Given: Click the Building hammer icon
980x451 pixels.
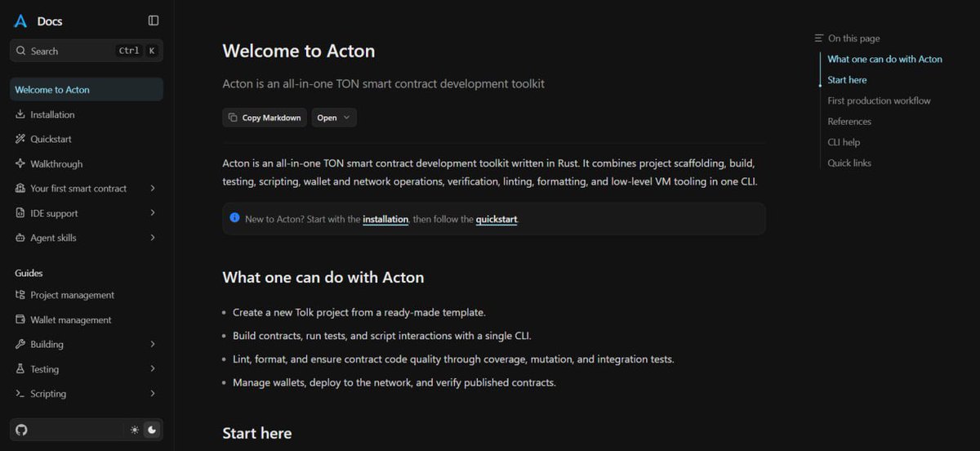Looking at the screenshot, I should pos(20,344).
